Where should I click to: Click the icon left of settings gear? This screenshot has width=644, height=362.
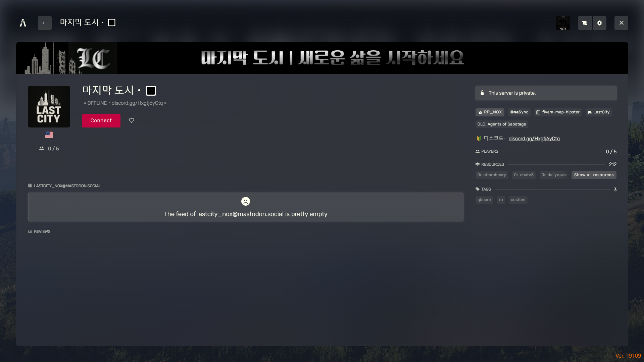pos(585,23)
